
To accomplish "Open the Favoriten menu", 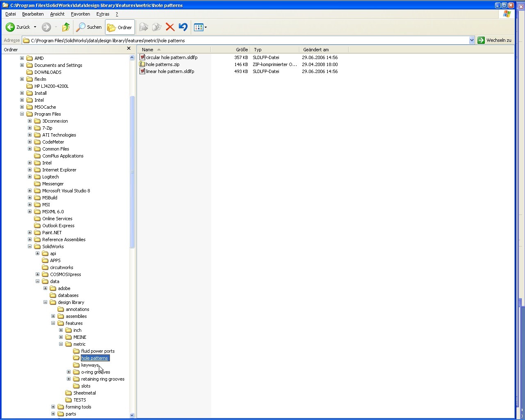I will 80,14.
